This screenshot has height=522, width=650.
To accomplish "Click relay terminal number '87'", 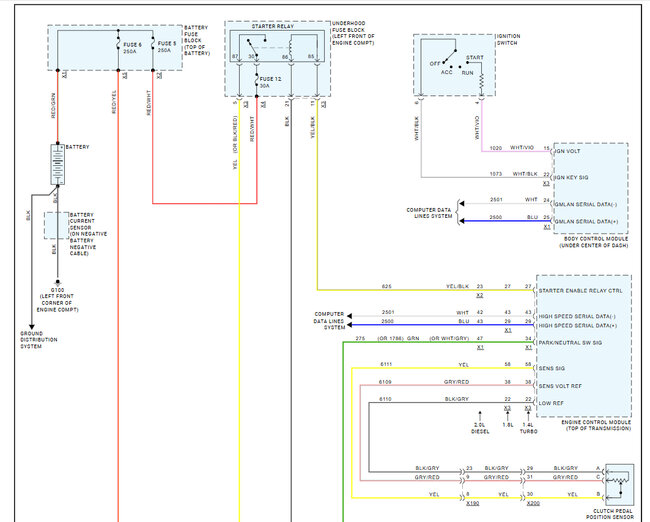I will tap(235, 56).
